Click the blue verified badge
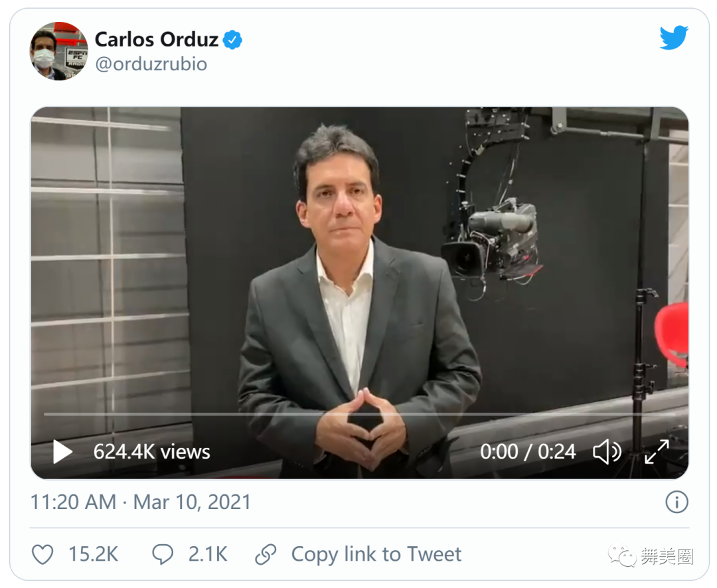717x588 pixels. pyautogui.click(x=232, y=40)
